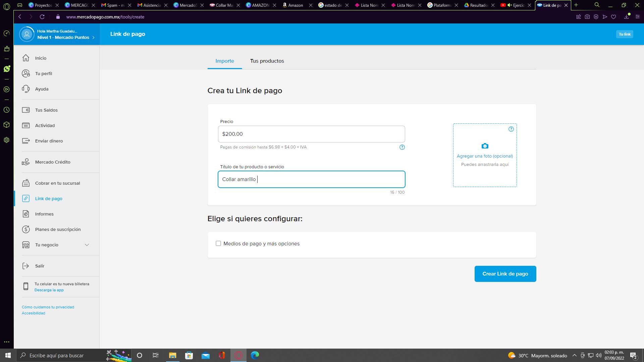Open Microsoft Edge from the taskbar
644x362 pixels.
coord(255,355)
